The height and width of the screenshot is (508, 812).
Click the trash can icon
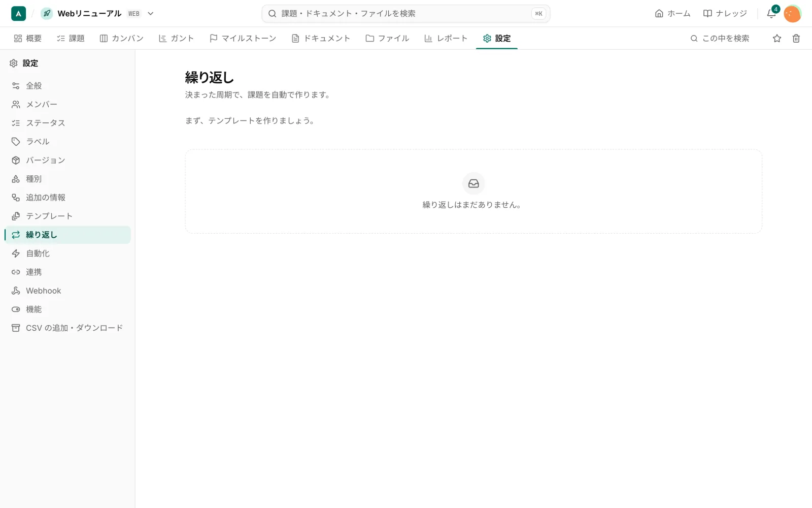tap(796, 38)
